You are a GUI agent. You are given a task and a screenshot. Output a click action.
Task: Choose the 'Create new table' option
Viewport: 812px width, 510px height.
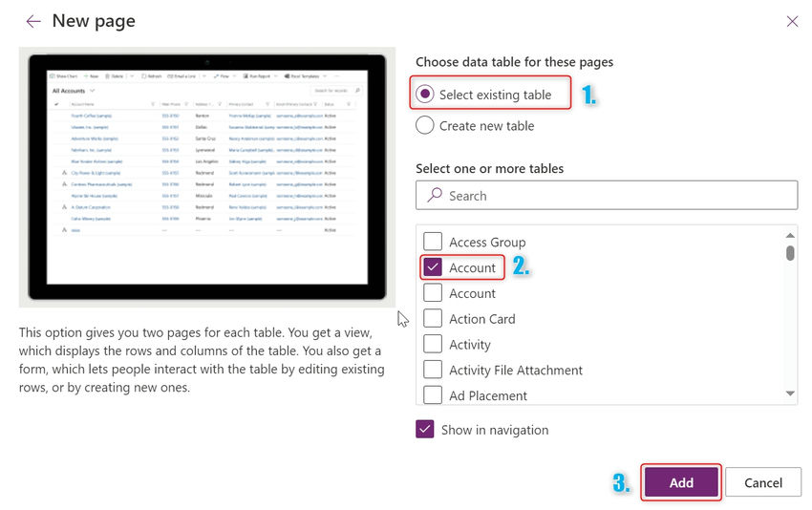click(425, 125)
